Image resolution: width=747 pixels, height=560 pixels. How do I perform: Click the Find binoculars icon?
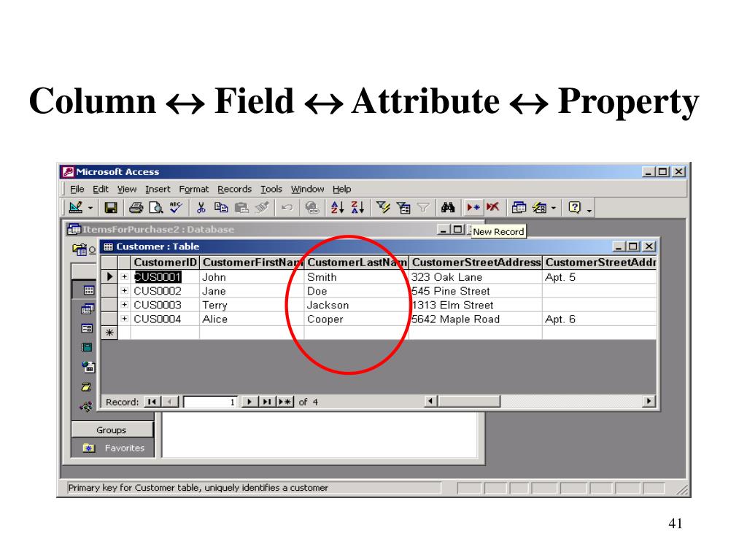(x=448, y=208)
